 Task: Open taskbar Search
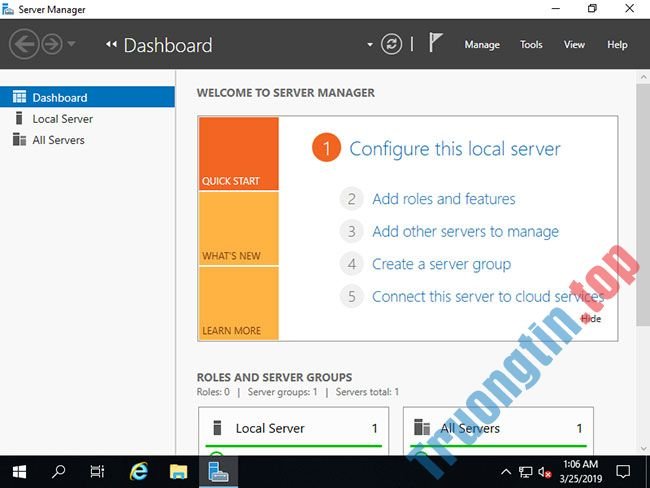pos(58,472)
